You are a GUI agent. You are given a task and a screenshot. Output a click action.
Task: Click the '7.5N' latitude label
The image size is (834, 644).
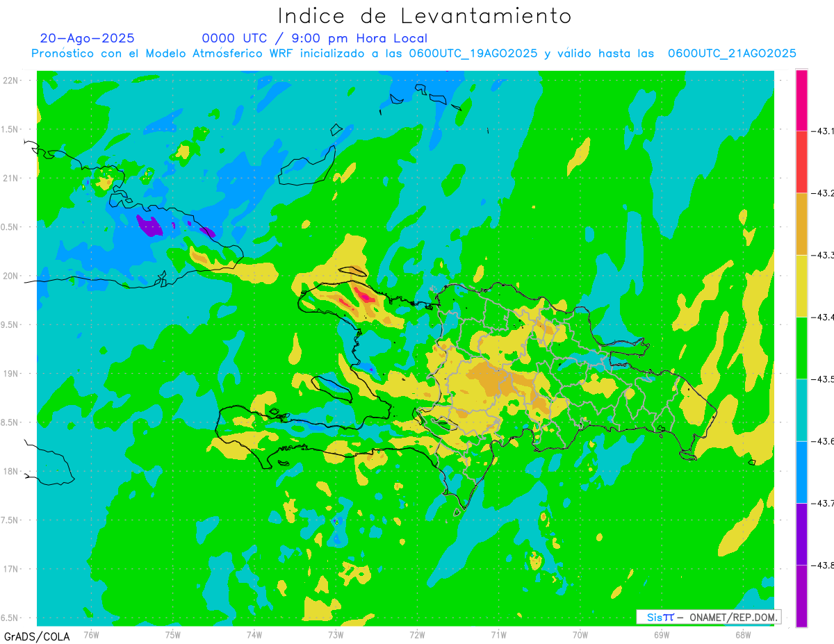tap(10, 520)
